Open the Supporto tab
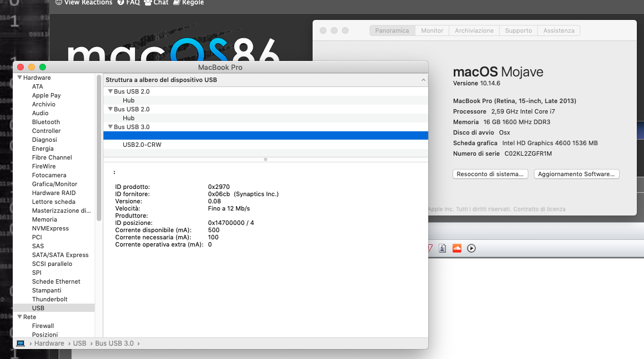644x359 pixels. (x=518, y=30)
